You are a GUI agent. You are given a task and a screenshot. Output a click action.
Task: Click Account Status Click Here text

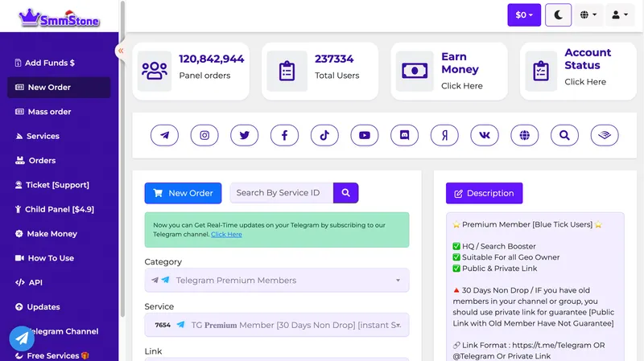tap(585, 82)
